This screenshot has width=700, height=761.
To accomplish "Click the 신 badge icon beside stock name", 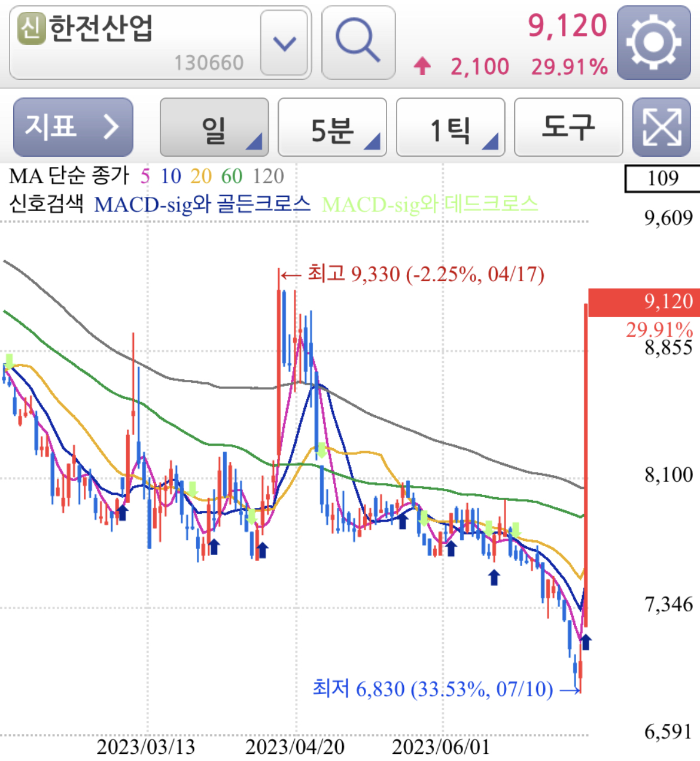I will (x=31, y=28).
